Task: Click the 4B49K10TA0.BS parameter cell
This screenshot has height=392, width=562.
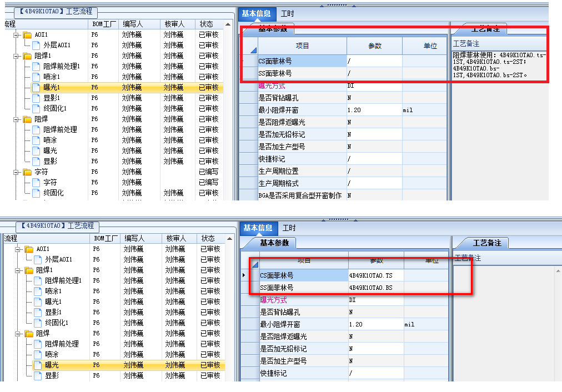Action: click(376, 288)
